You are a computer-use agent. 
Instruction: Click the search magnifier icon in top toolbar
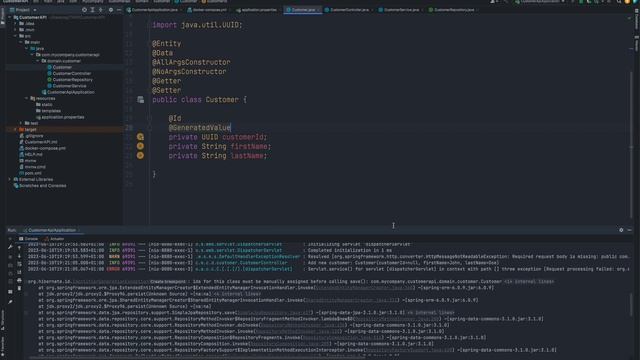coord(619,2)
